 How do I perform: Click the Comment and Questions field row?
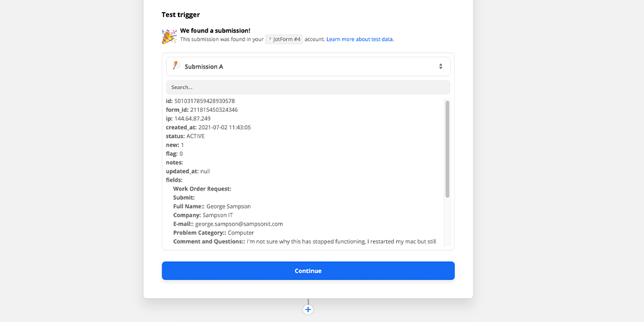304,241
